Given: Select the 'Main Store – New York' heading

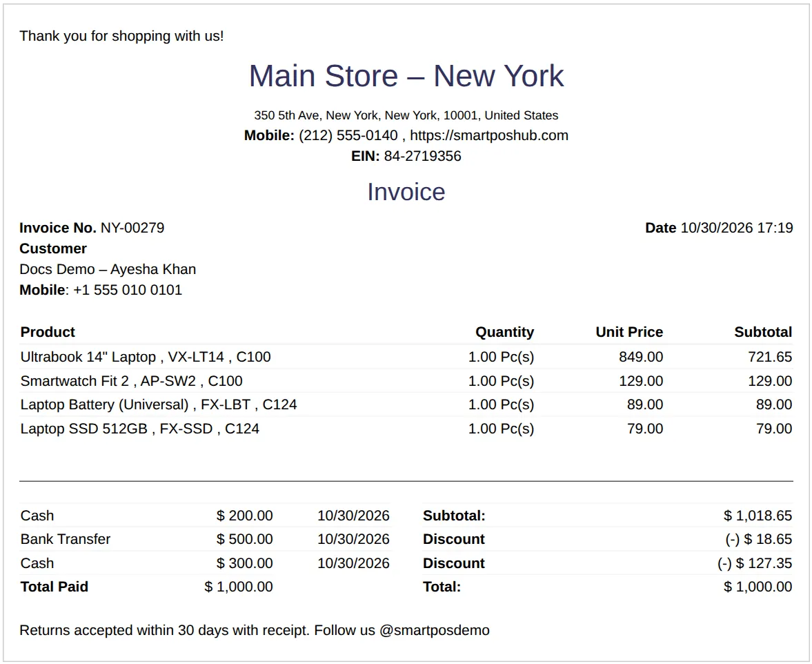Looking at the screenshot, I should pyautogui.click(x=406, y=76).
